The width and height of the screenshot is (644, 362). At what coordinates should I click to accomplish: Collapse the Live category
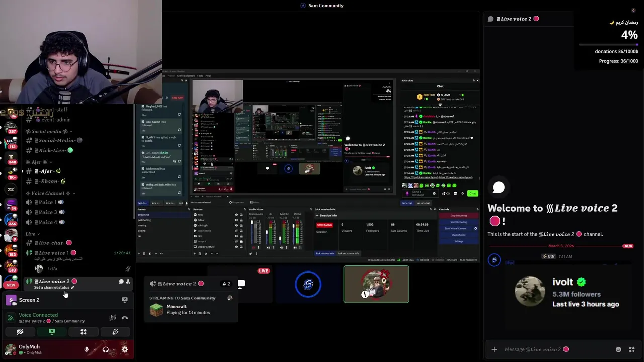coord(33,234)
